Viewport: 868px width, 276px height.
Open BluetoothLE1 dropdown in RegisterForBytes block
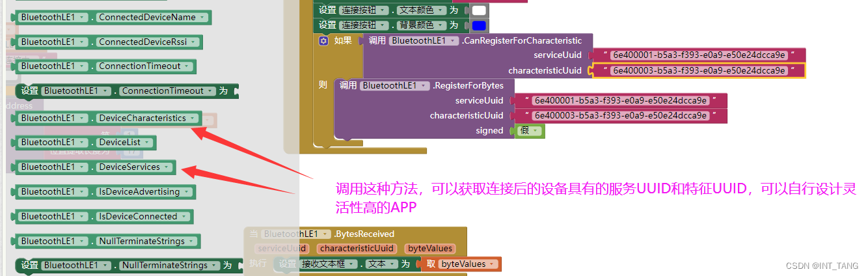click(396, 85)
